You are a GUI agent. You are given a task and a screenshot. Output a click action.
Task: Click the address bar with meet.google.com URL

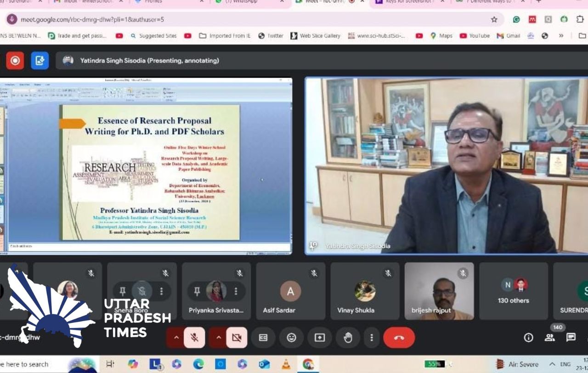(253, 19)
